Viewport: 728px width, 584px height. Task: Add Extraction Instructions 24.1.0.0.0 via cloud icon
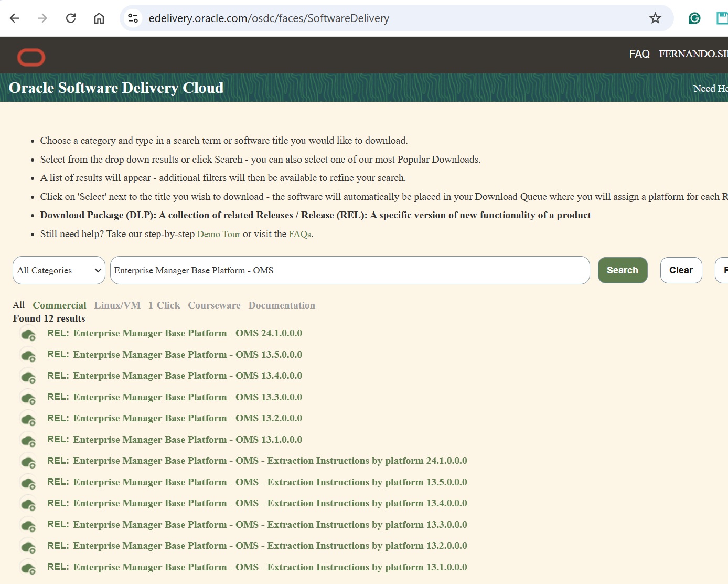[x=28, y=462]
